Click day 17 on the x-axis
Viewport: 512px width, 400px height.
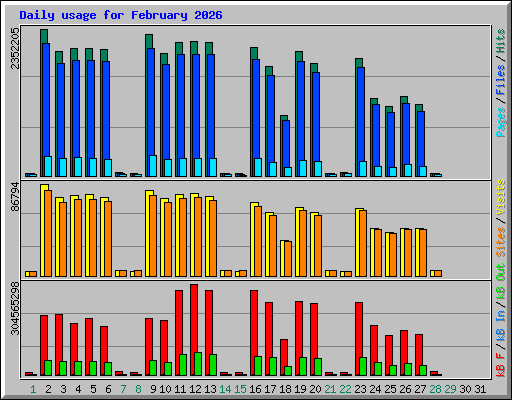click(x=270, y=389)
